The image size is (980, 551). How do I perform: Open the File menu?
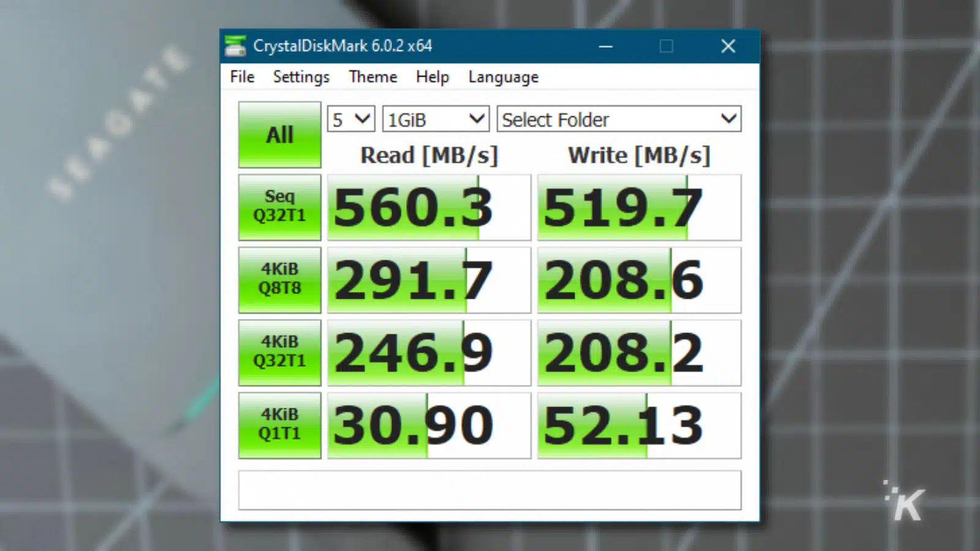241,77
